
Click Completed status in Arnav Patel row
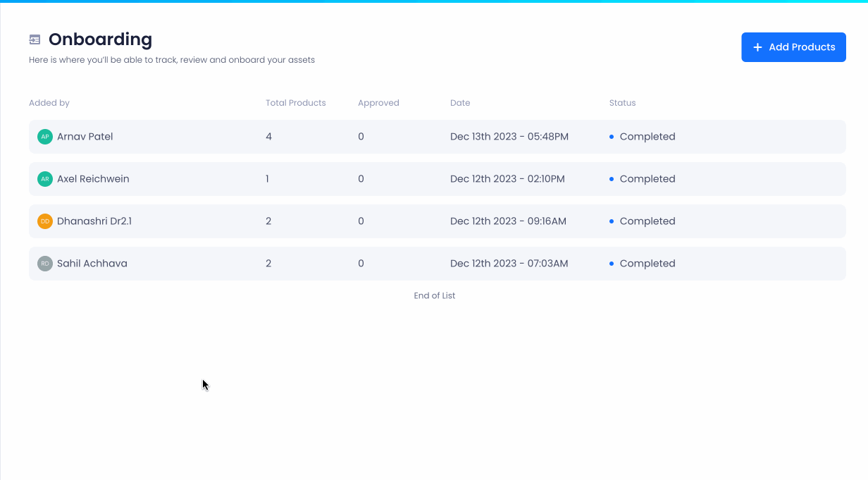[643, 137]
